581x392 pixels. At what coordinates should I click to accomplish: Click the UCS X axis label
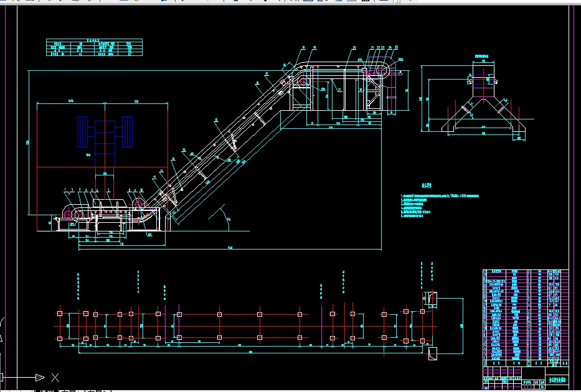coord(55,378)
